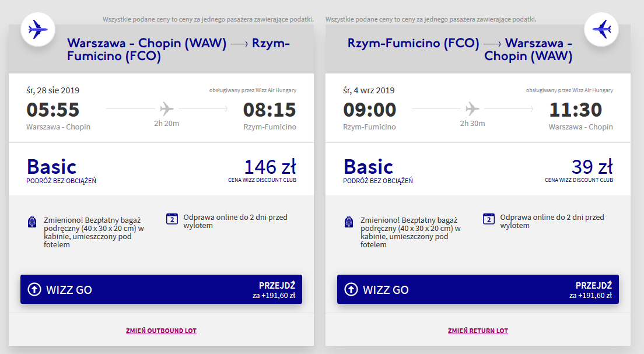The width and height of the screenshot is (644, 354).
Task: Click the up-arrow icon in outbound WIZZ GO
Action: [34, 289]
